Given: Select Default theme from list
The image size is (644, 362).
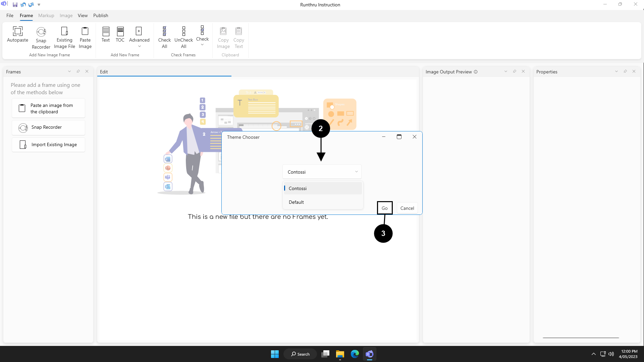Looking at the screenshot, I should tap(296, 202).
